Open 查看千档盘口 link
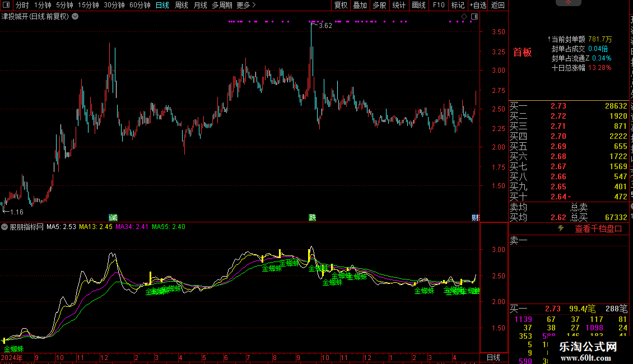 pos(598,229)
